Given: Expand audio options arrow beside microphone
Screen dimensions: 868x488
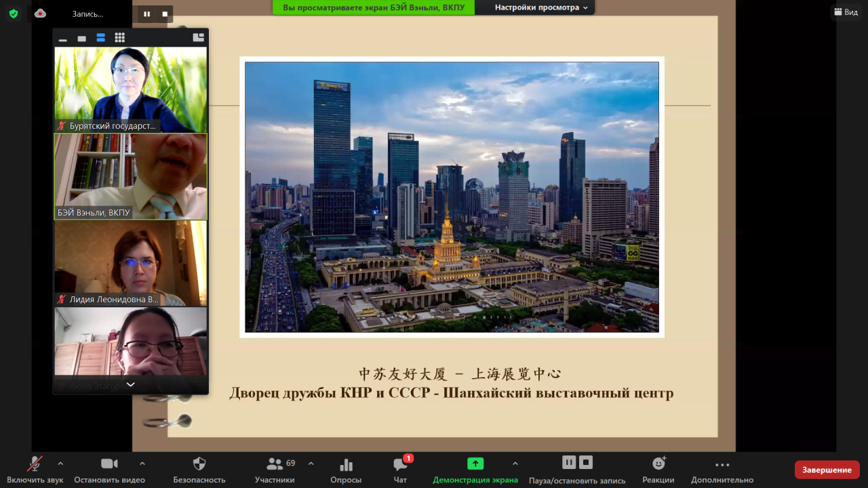Looking at the screenshot, I should tap(60, 464).
